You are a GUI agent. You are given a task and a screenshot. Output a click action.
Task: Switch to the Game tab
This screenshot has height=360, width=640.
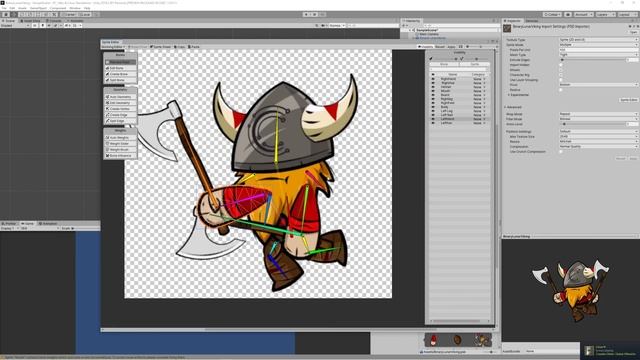pos(28,224)
